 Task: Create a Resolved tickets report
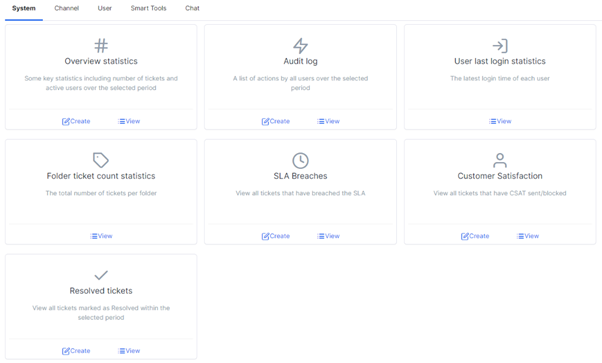click(76, 351)
